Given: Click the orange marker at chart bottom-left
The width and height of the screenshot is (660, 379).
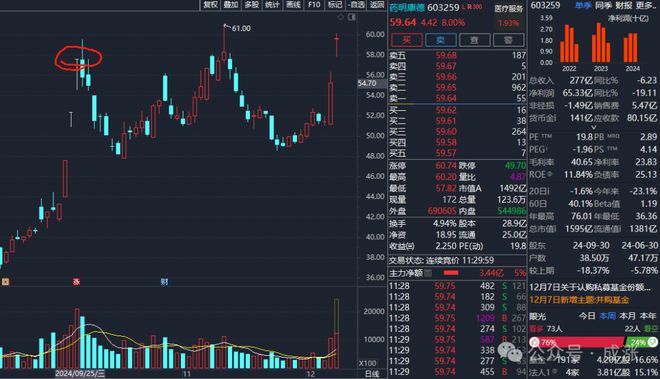Looking at the screenshot, I should tap(5, 282).
